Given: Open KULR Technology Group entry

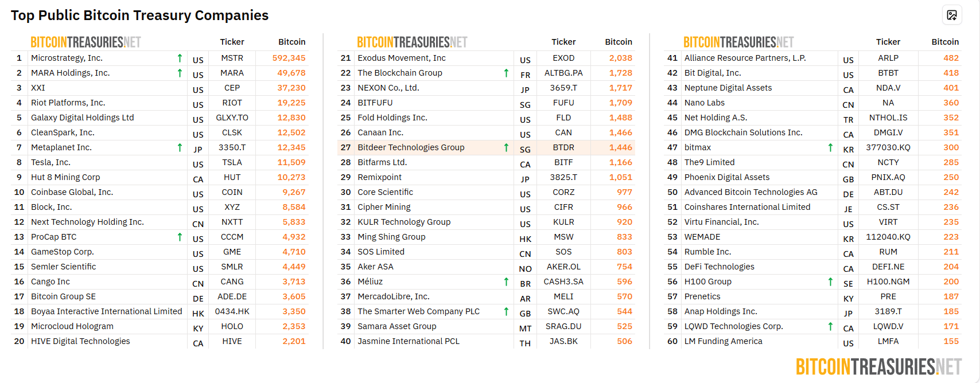Looking at the screenshot, I should 404,222.
